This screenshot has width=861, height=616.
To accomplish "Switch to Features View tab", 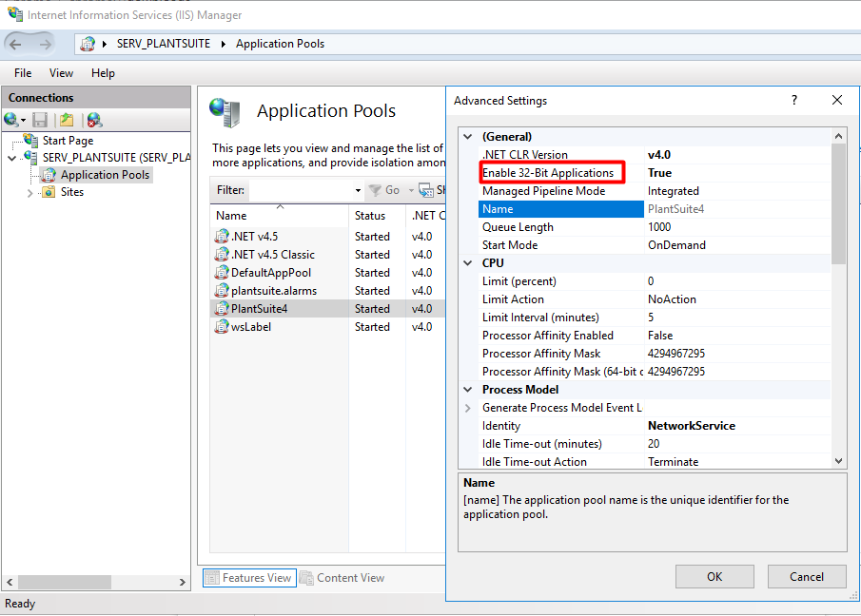I will [250, 578].
